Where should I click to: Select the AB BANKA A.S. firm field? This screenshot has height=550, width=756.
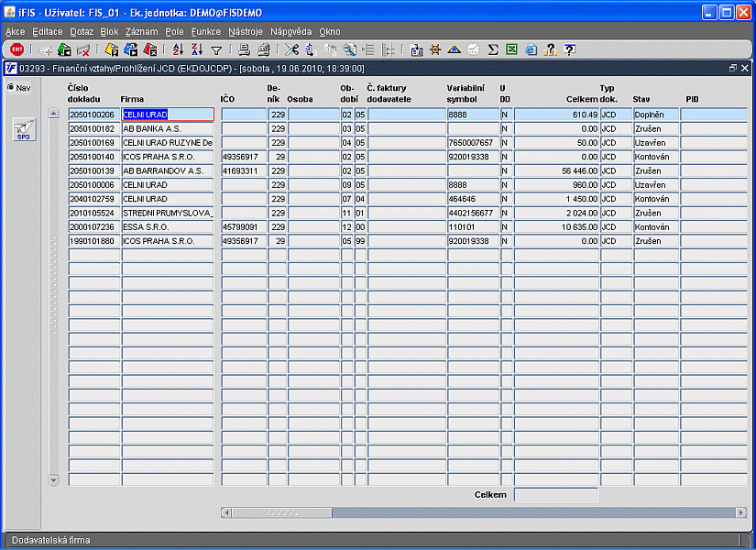[x=167, y=129]
